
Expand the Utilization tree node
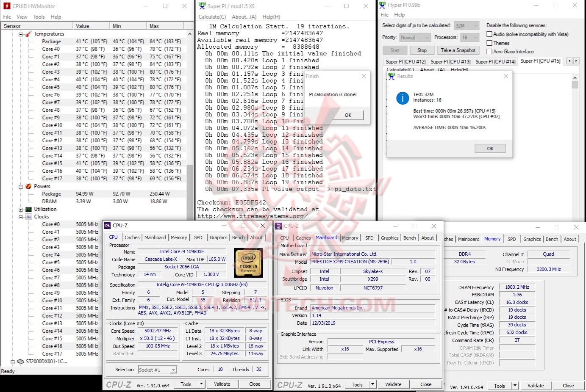tap(21, 209)
